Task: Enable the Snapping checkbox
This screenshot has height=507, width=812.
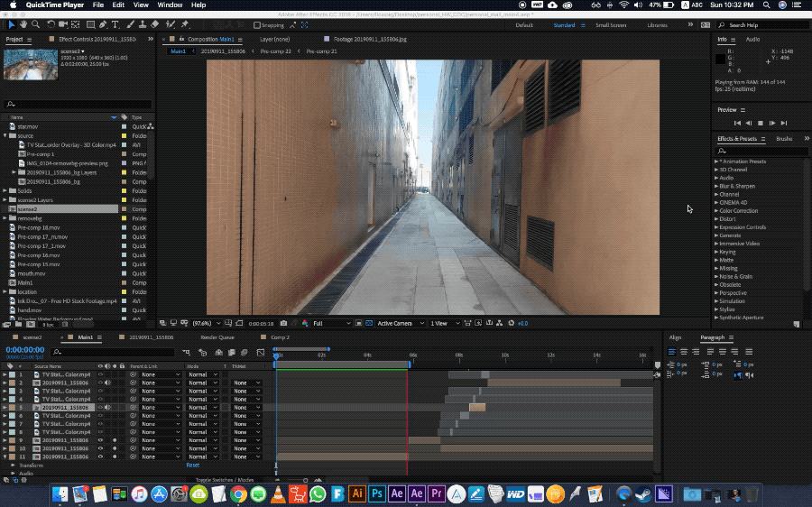Action: pyautogui.click(x=257, y=25)
